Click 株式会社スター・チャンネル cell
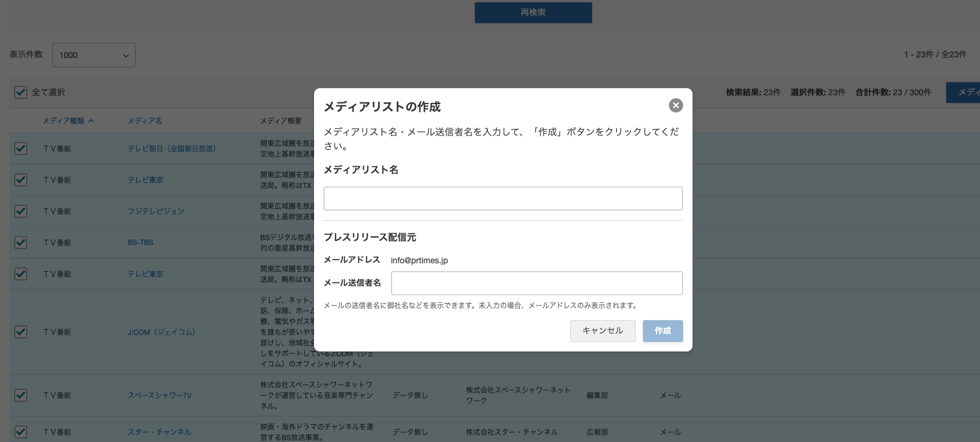 [512, 432]
